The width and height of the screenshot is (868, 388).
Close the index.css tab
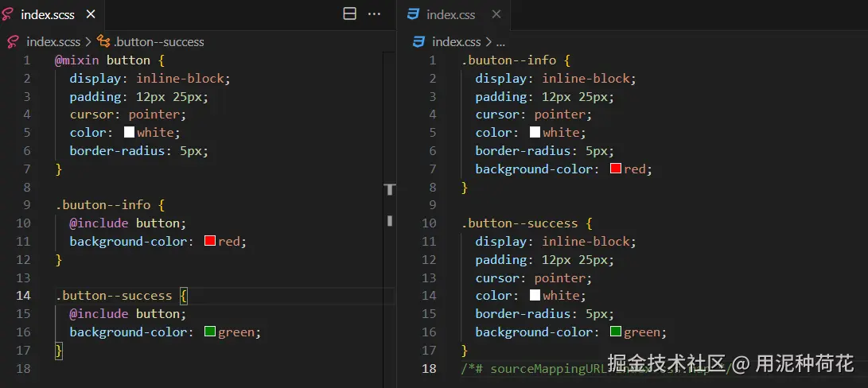click(496, 14)
